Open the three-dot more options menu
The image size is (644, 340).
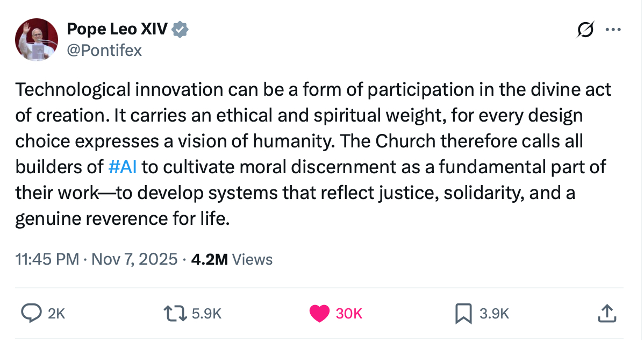pos(613,30)
